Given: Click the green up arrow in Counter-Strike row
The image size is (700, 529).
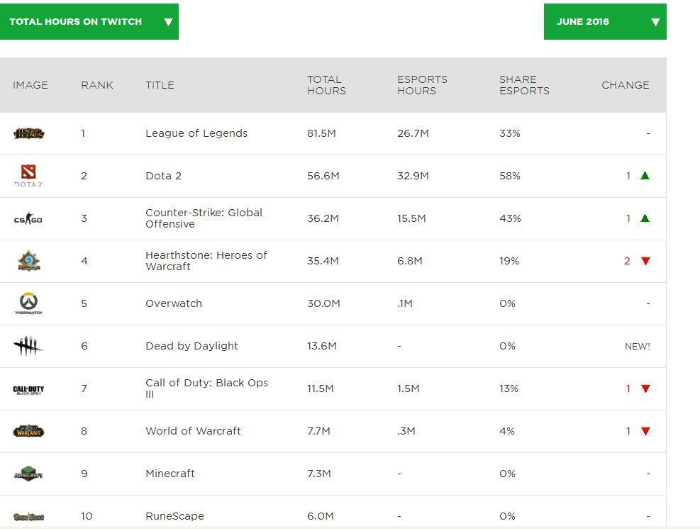Looking at the screenshot, I should [645, 218].
